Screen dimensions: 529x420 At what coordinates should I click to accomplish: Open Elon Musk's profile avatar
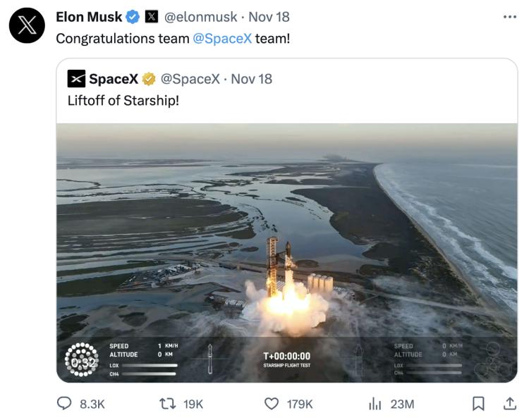coord(27,27)
